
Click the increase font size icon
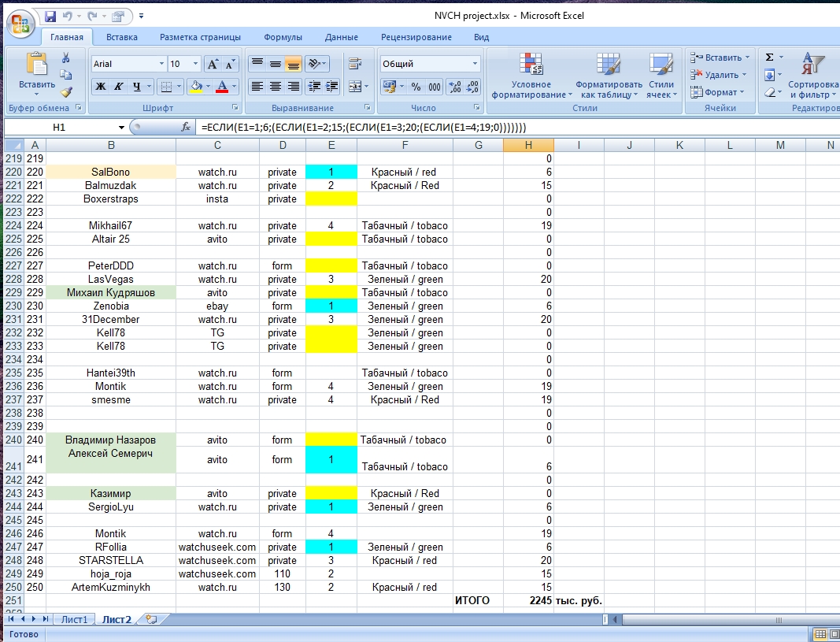tap(213, 64)
